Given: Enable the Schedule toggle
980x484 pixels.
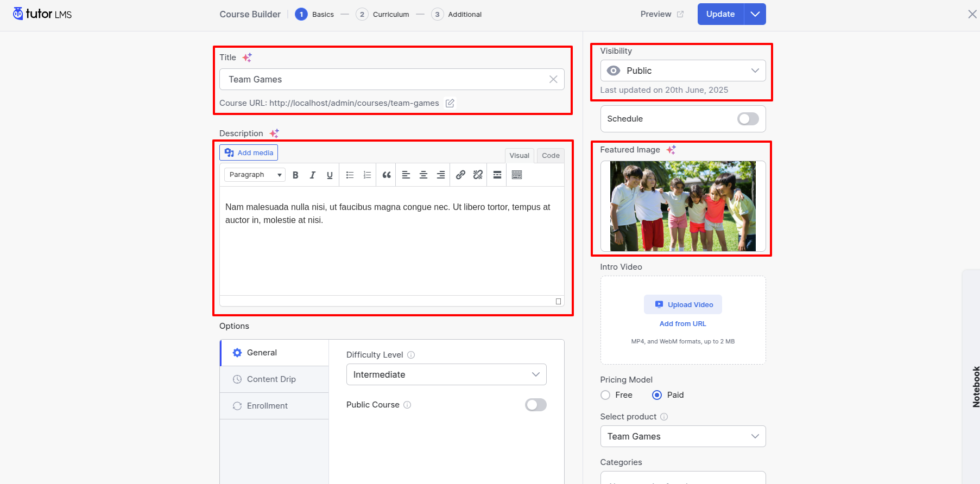Looking at the screenshot, I should tap(748, 119).
